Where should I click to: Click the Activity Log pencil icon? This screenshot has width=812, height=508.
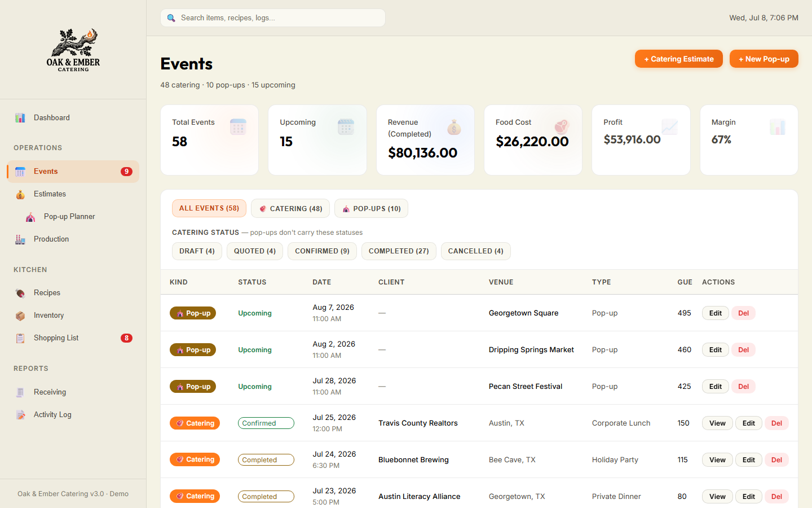coord(20,415)
